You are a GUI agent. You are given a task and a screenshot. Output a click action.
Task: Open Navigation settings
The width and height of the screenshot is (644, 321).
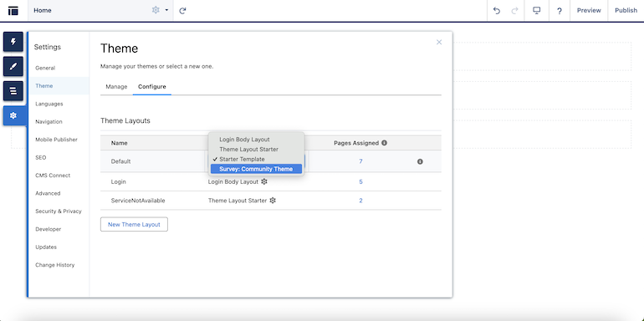pos(49,121)
